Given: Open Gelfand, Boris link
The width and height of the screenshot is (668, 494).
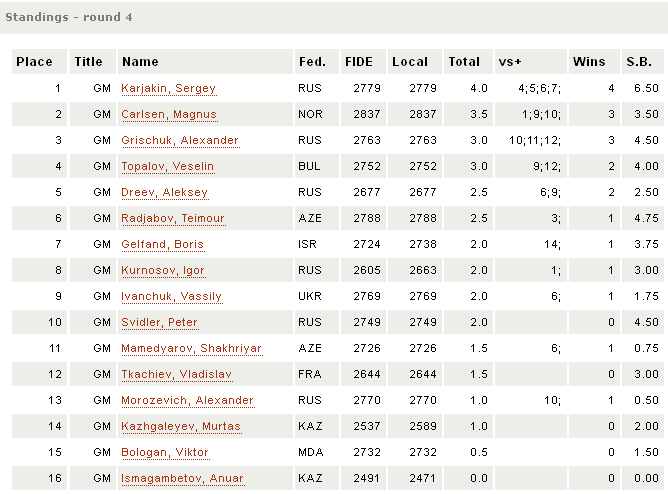Looking at the screenshot, I should point(162,245).
